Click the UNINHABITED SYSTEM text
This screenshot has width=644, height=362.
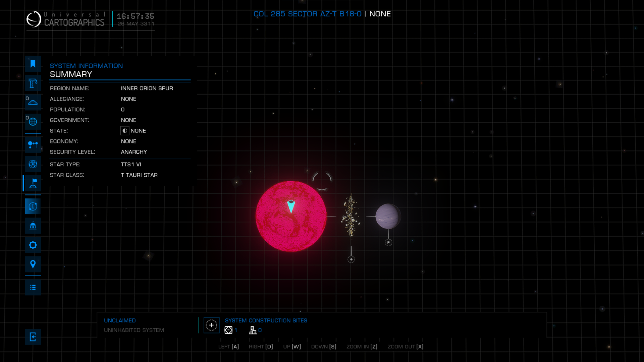coord(134,330)
